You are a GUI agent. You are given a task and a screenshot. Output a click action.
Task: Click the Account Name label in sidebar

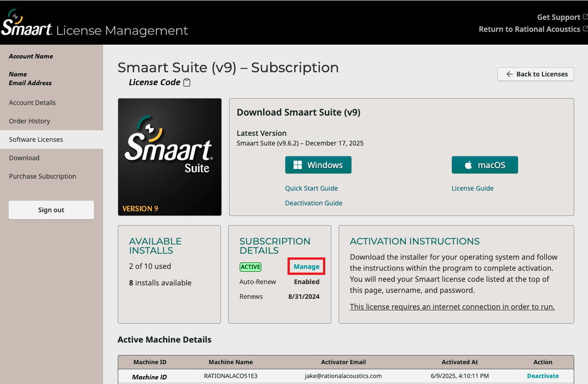(x=31, y=56)
